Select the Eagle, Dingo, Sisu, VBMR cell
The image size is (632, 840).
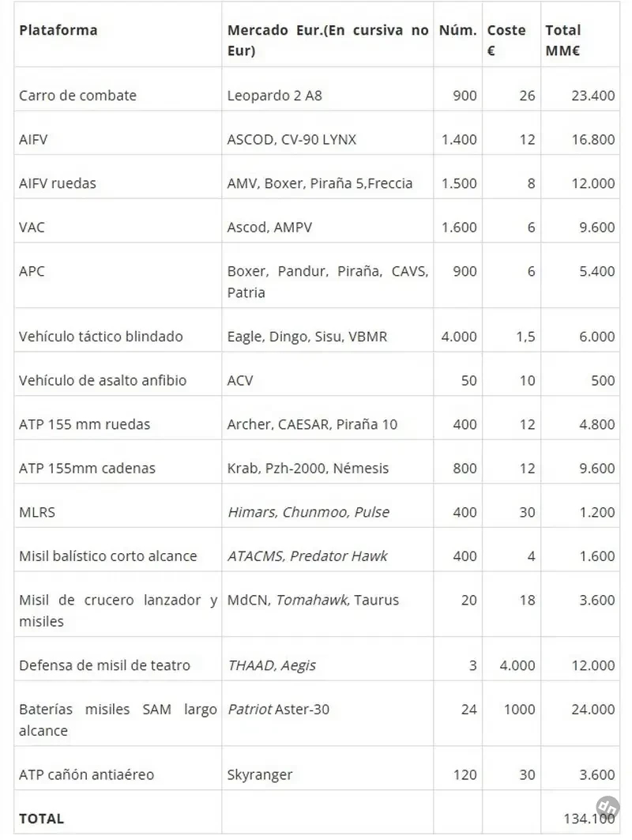[307, 337]
